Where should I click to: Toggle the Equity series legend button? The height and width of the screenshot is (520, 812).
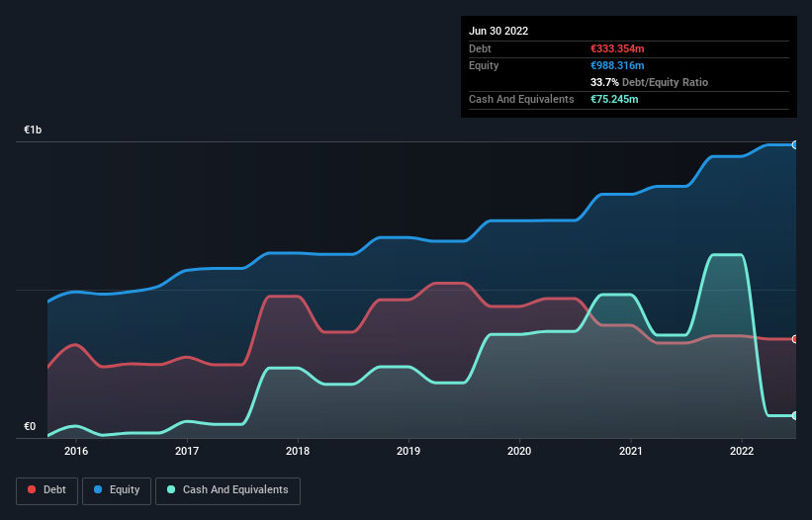117,490
